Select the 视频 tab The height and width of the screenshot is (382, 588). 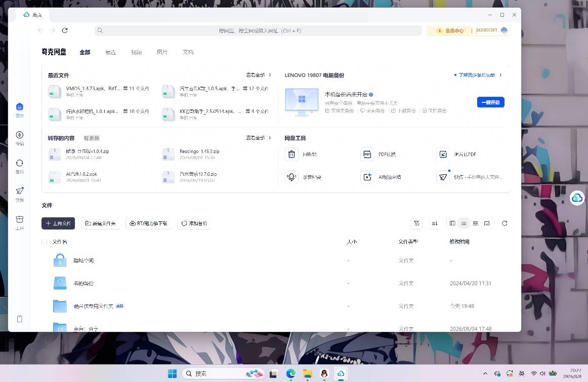pyautogui.click(x=137, y=52)
